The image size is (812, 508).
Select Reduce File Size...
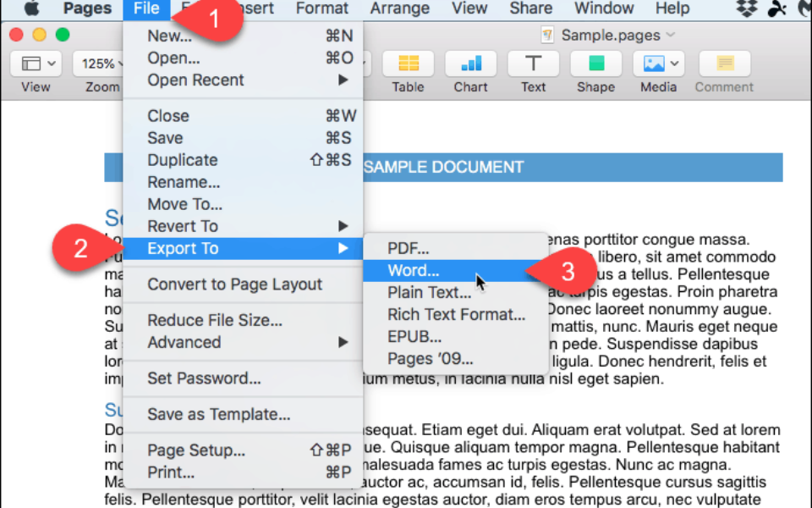tap(243, 320)
